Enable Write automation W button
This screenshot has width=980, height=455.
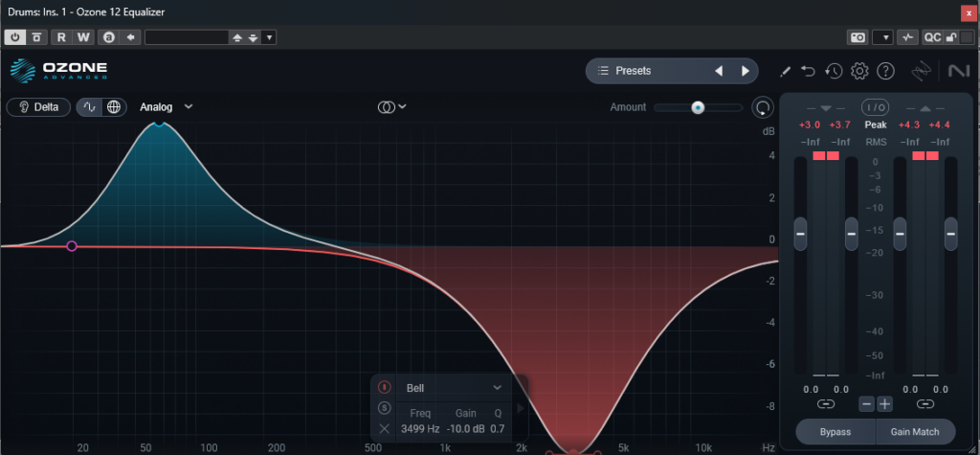tap(83, 37)
